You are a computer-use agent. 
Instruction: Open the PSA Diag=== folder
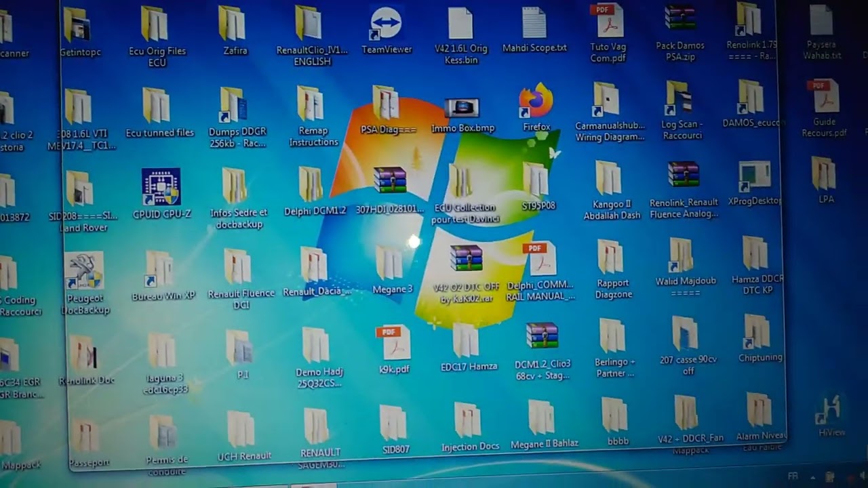tap(387, 102)
